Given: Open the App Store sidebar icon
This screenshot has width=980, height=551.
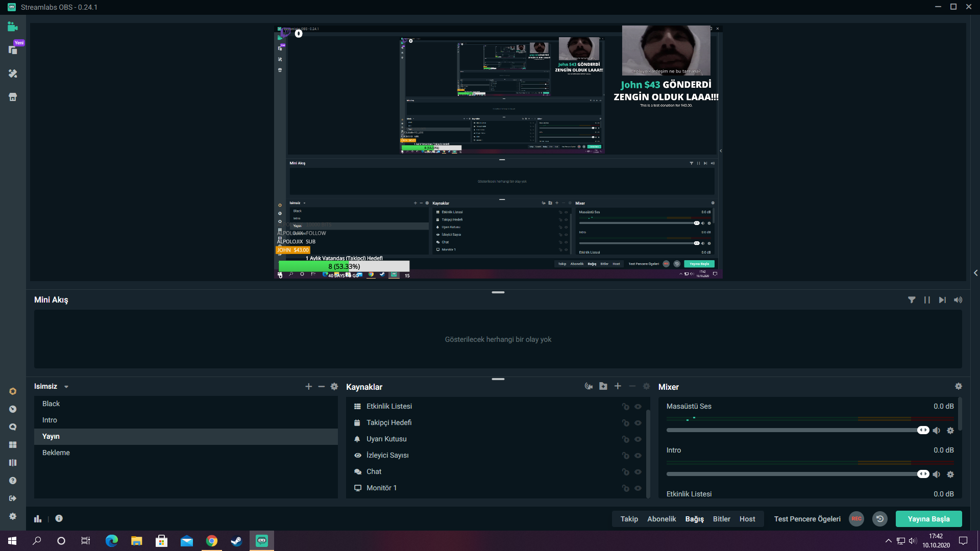Looking at the screenshot, I should [13, 97].
